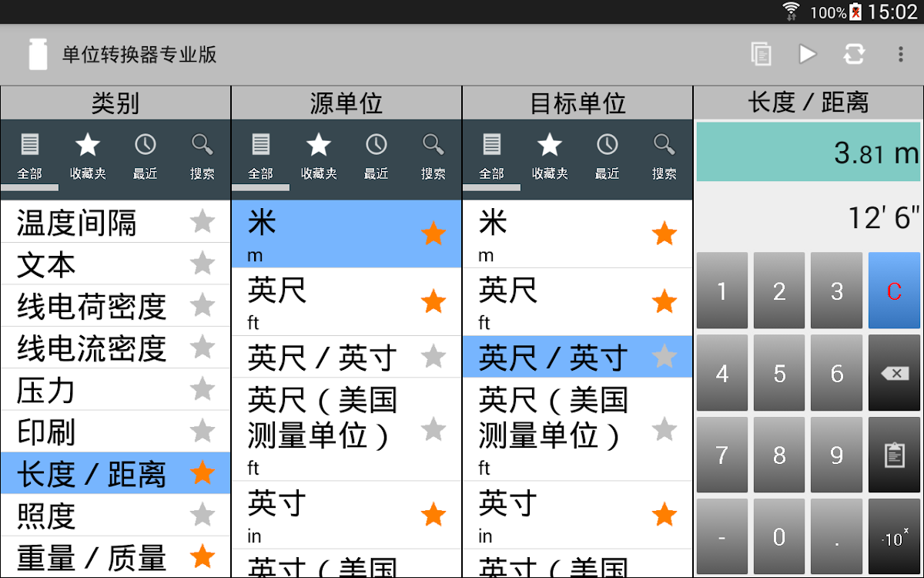
Task: Switch to 全部 tab in 源单位 column
Action: coord(260,157)
